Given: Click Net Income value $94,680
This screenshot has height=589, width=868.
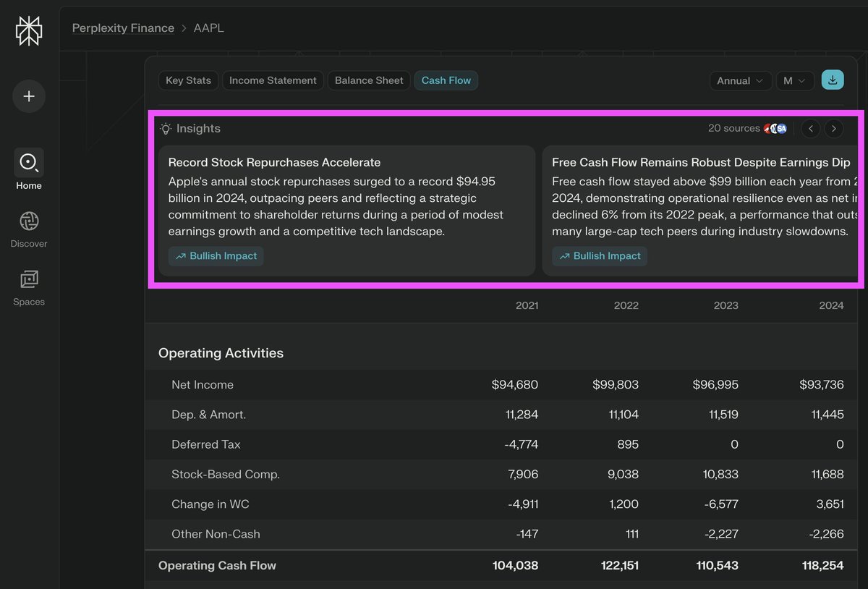Looking at the screenshot, I should pyautogui.click(x=515, y=385).
